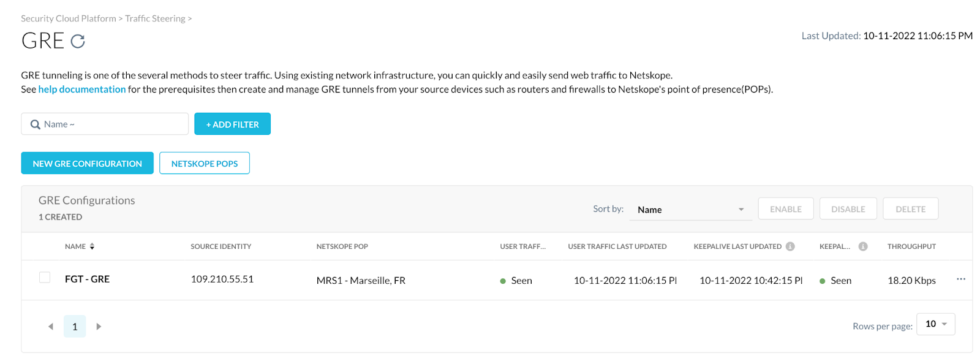Image resolution: width=980 pixels, height=361 pixels.
Task: Navigate to Traffic Steering in the breadcrumb
Action: (155, 18)
